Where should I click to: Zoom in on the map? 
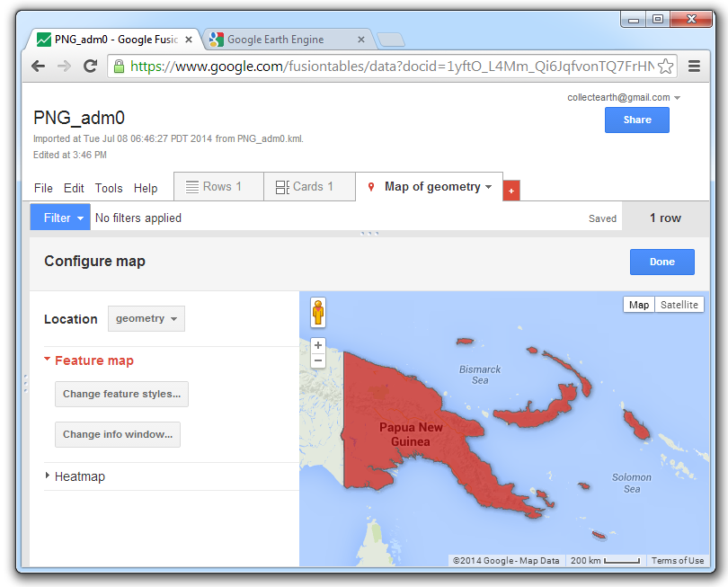(x=318, y=345)
